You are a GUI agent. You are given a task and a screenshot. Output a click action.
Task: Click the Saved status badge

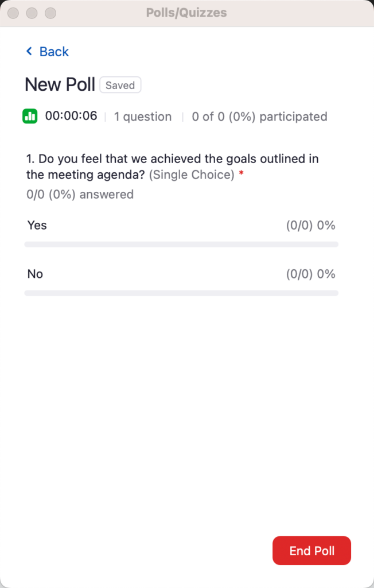(x=120, y=85)
